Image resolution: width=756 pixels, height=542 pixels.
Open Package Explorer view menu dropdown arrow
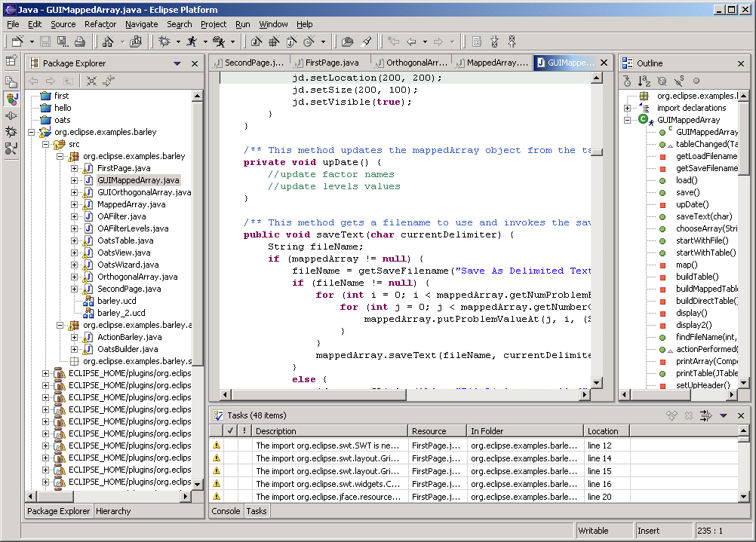point(177,64)
